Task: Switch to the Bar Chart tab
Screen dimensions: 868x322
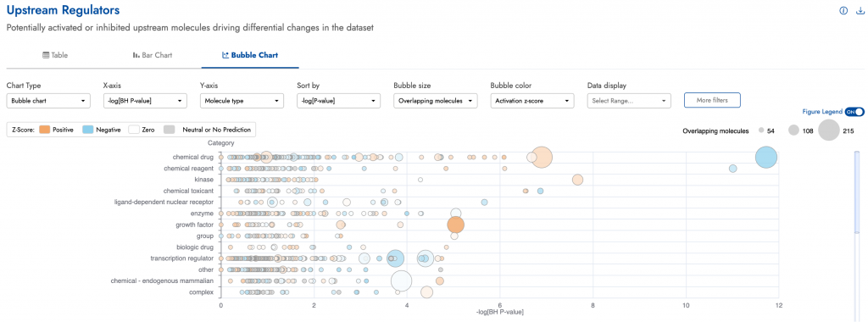Action: [153, 55]
